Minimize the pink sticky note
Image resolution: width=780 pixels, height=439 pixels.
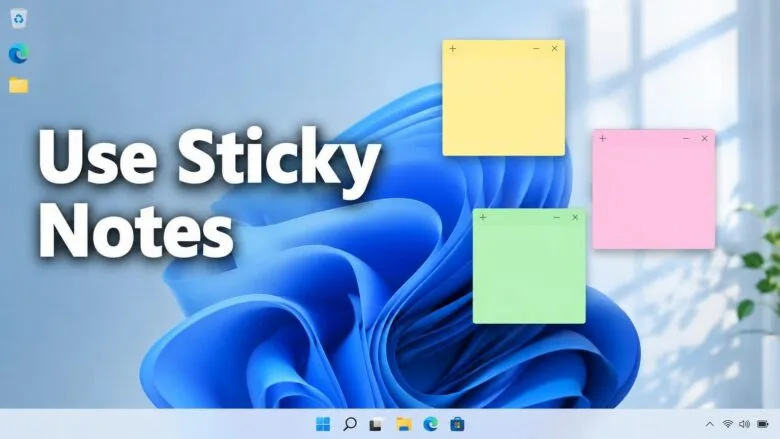pos(686,139)
